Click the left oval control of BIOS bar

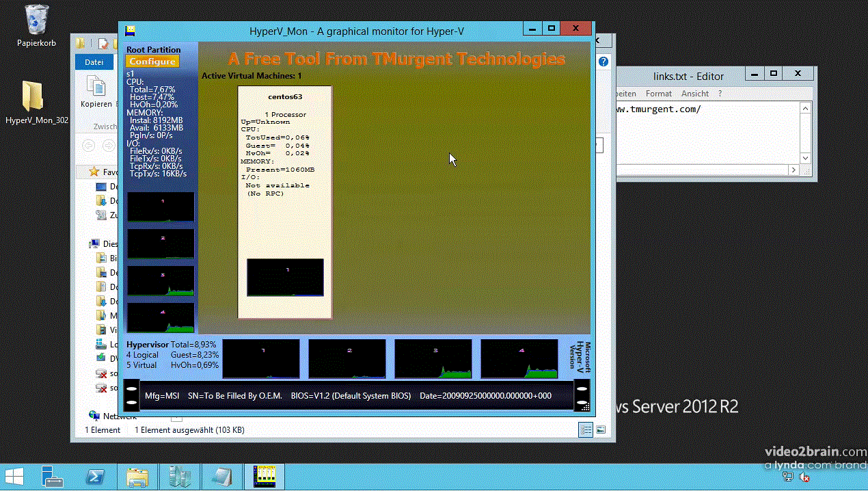(131, 396)
